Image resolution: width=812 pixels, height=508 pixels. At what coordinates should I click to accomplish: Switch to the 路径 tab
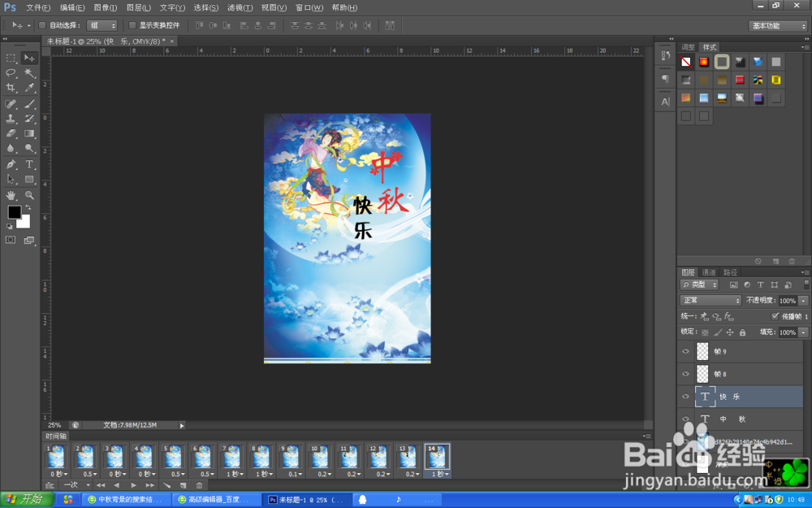coord(730,272)
